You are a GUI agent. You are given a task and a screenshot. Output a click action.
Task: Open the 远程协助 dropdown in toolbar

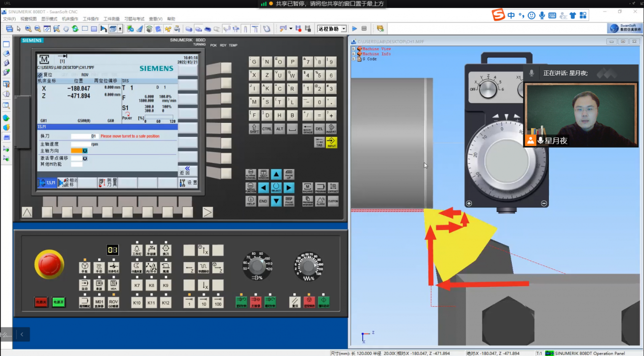(344, 29)
